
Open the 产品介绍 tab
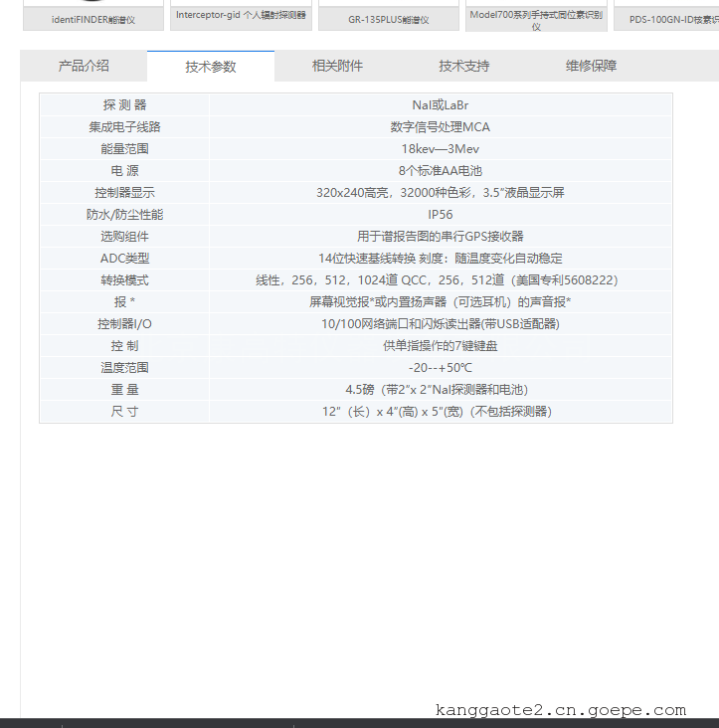pos(84,67)
